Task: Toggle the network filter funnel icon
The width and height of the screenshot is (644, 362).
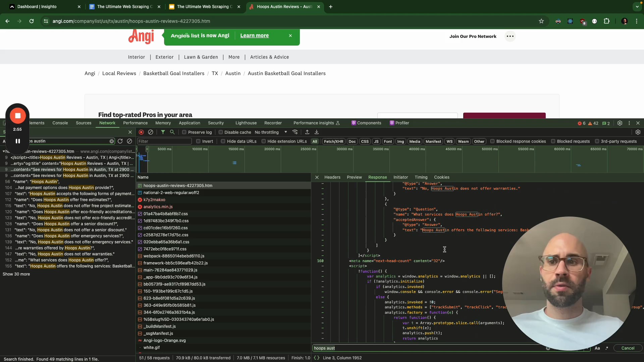Action: (x=163, y=132)
